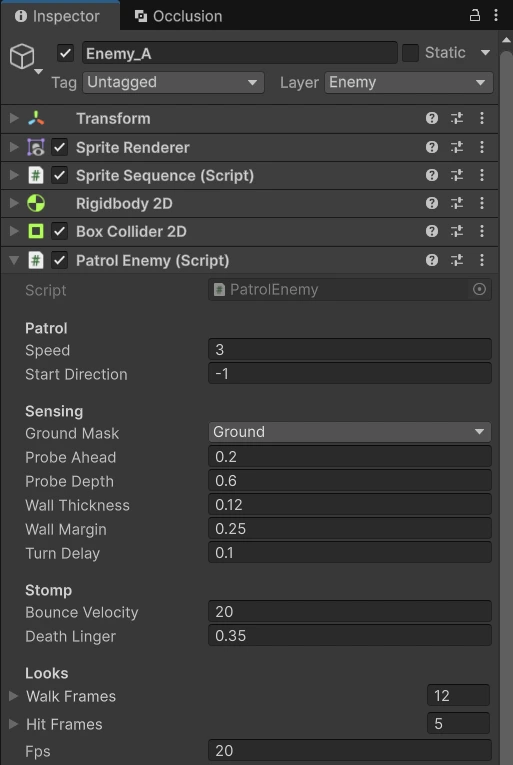The image size is (513, 765).
Task: Open Transform presets icon
Action: coord(457,118)
